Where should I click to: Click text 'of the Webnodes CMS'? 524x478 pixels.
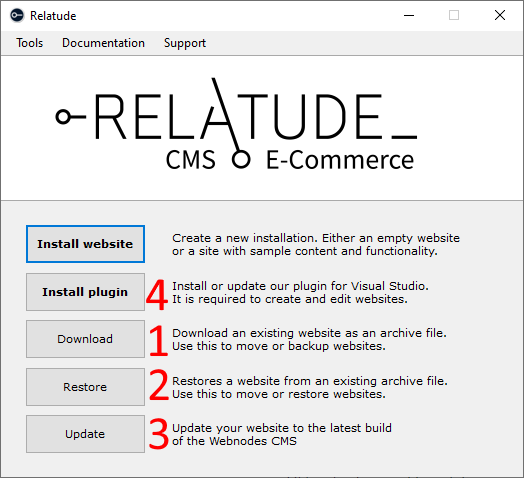tap(234, 441)
